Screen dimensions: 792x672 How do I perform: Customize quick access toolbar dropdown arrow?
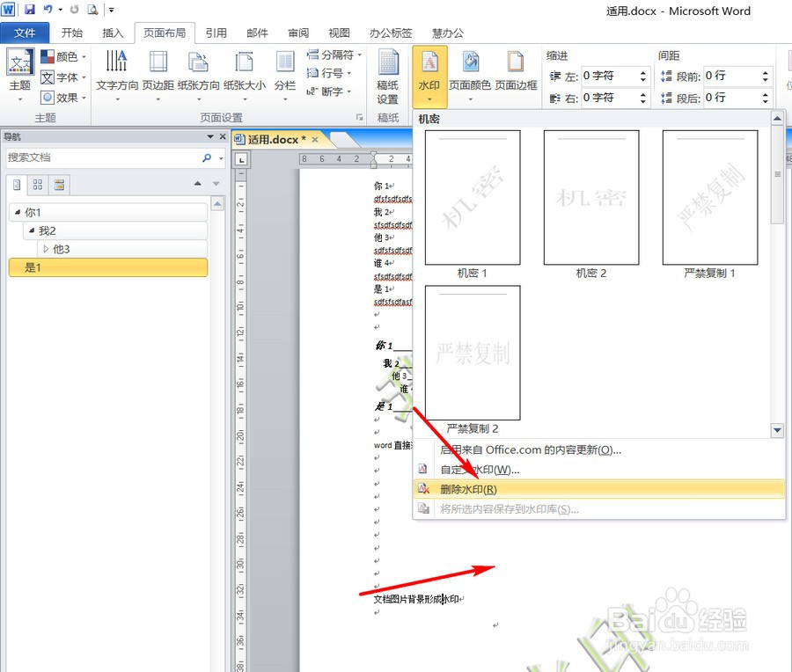click(x=112, y=10)
